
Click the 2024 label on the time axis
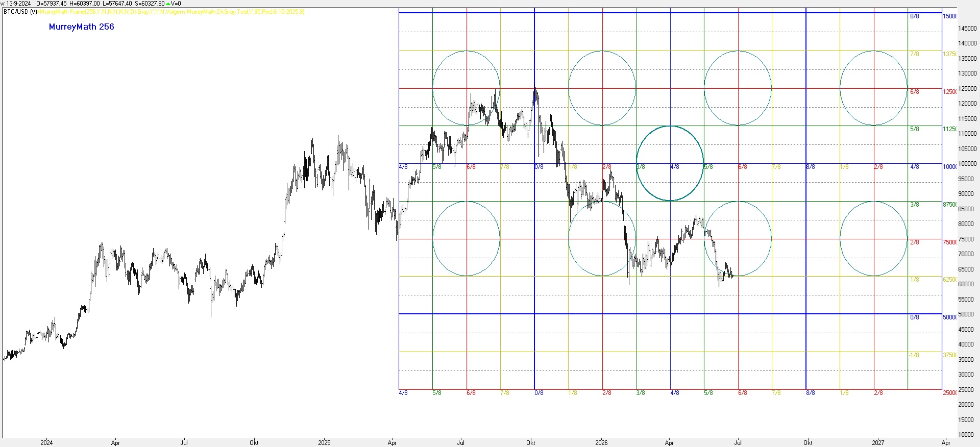tap(46, 442)
